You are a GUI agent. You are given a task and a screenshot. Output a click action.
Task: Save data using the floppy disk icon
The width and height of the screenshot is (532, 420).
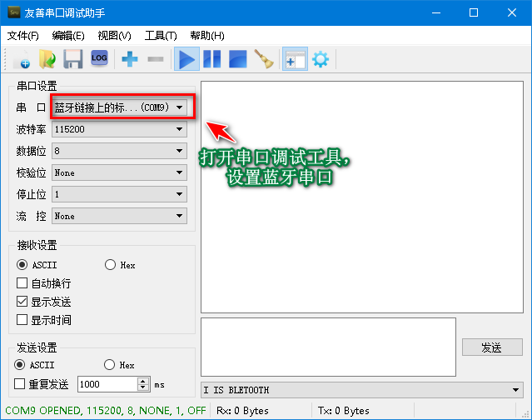pos(73,59)
